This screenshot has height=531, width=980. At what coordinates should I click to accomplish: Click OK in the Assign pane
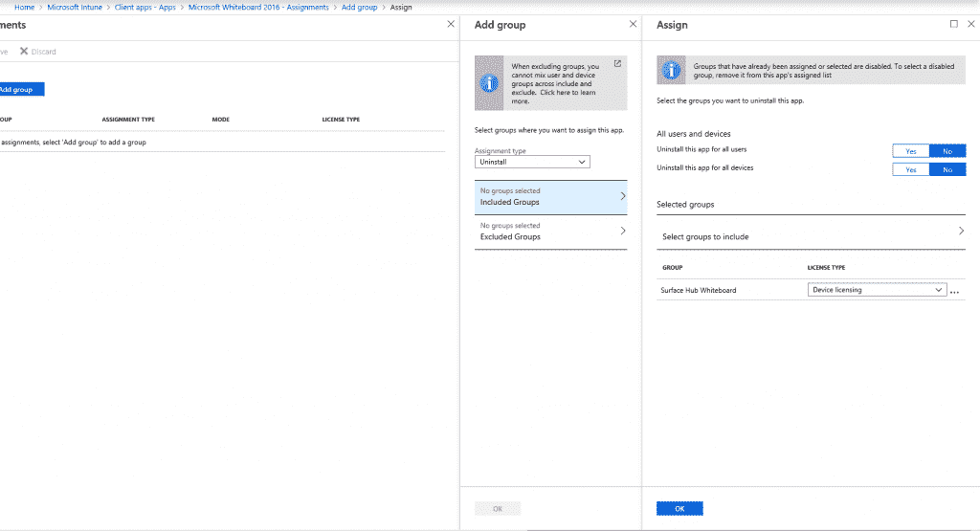point(679,508)
